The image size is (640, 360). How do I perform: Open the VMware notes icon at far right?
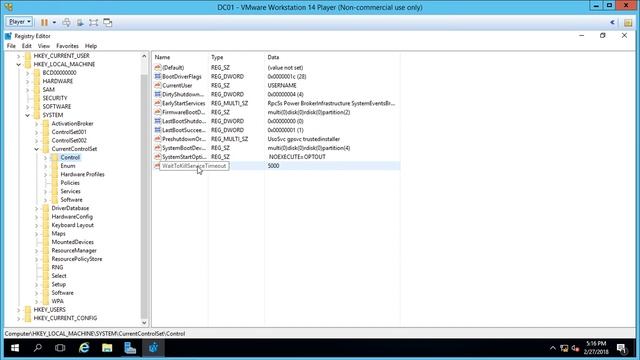tap(628, 22)
